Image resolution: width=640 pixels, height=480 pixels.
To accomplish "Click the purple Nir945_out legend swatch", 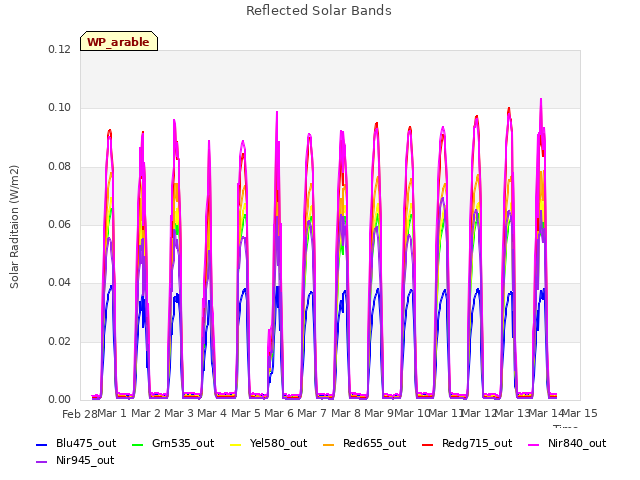I will 42,462.
